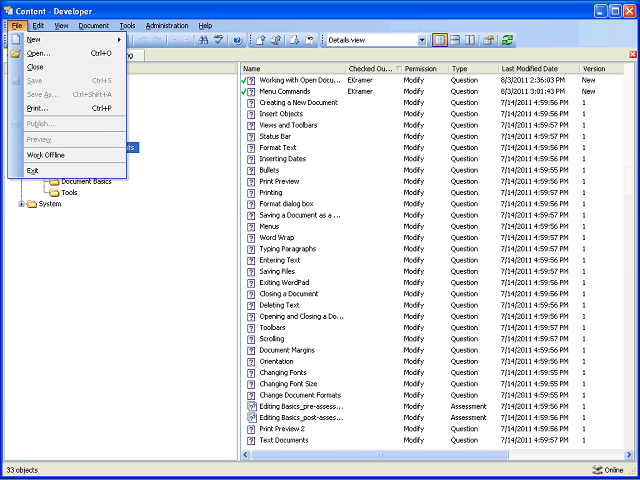This screenshot has width=640, height=480.
Task: Click the Check Out document icon
Action: 295,40
